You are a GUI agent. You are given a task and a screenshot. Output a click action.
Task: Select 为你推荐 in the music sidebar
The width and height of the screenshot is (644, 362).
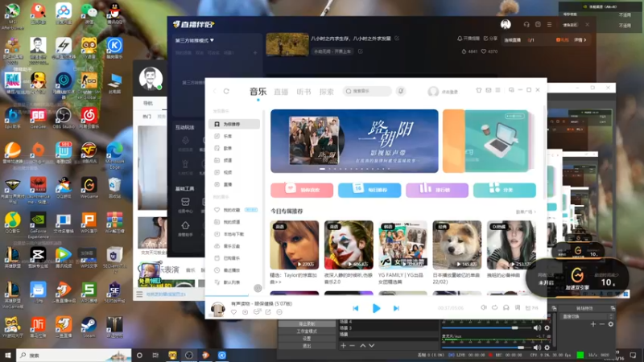pyautogui.click(x=234, y=124)
